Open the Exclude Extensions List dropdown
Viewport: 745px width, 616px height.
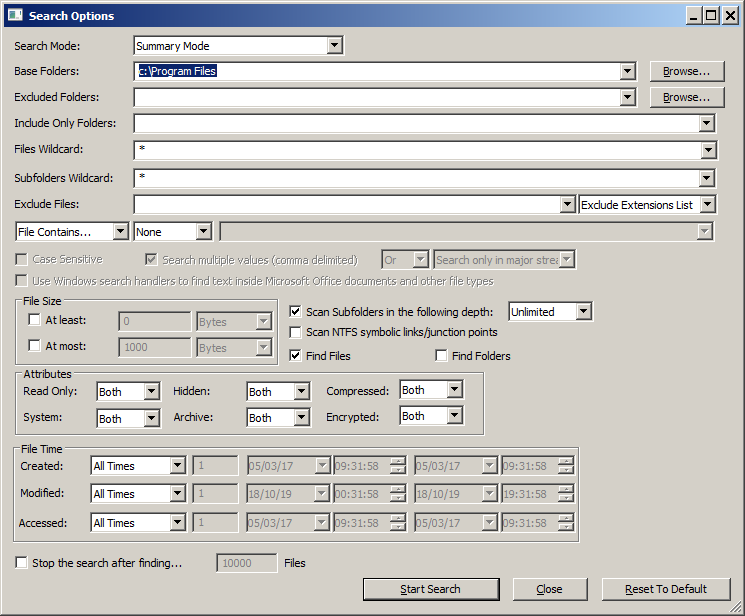point(707,205)
